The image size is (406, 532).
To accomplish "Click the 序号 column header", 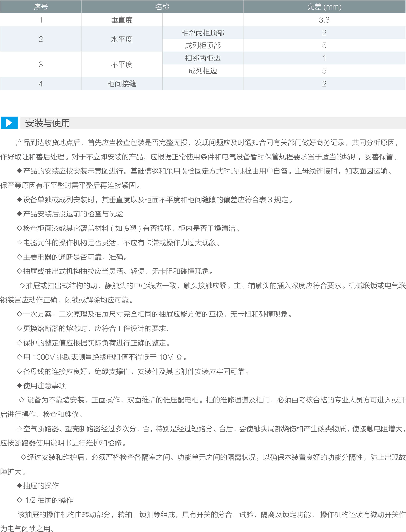I will 41,7.
